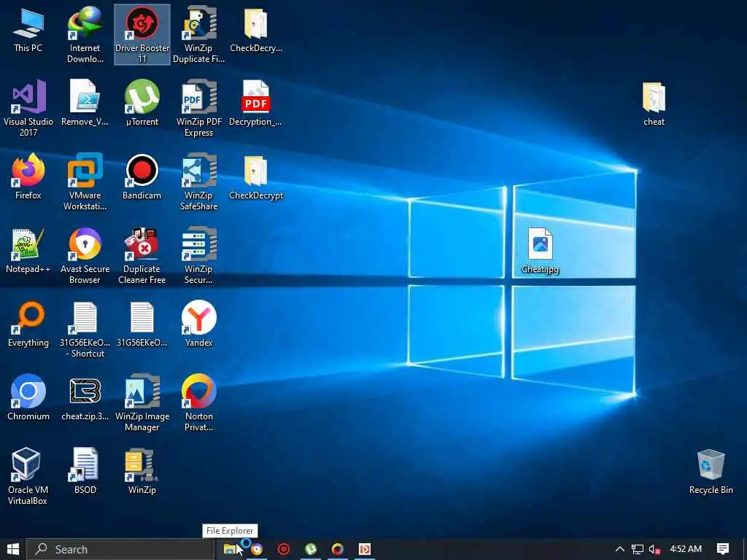Expand the hidden system tray icons chevron
This screenshot has height=560, width=747.
click(619, 549)
